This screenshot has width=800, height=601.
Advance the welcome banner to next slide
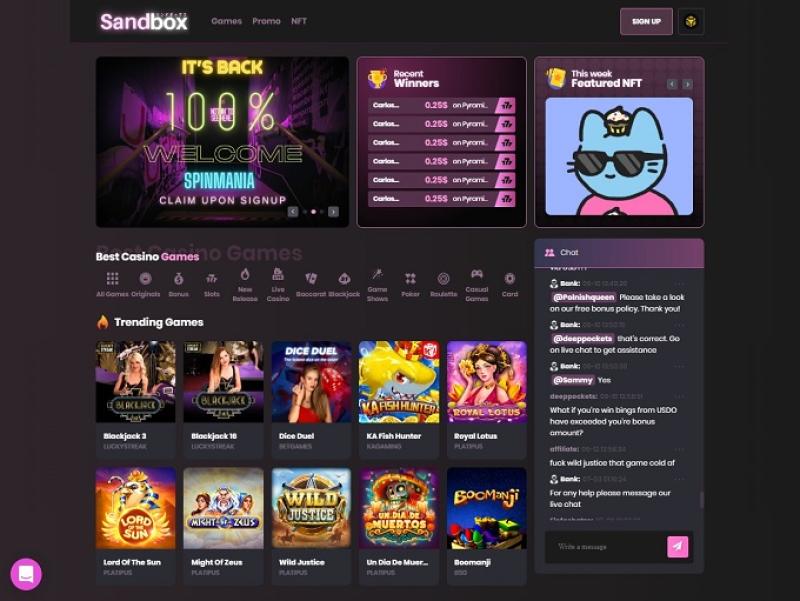coord(333,212)
